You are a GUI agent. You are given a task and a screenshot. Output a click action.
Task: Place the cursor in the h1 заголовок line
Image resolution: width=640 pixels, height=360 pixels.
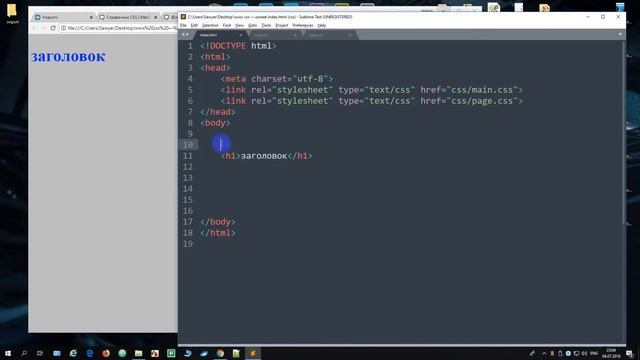267,156
